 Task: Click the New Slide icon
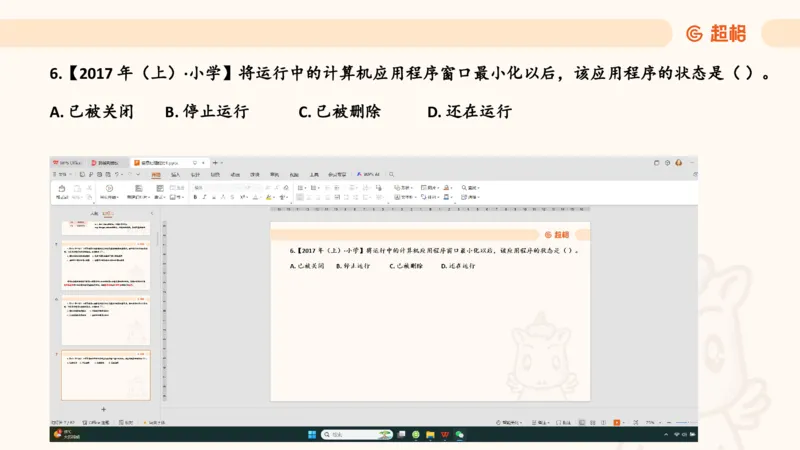click(x=139, y=188)
